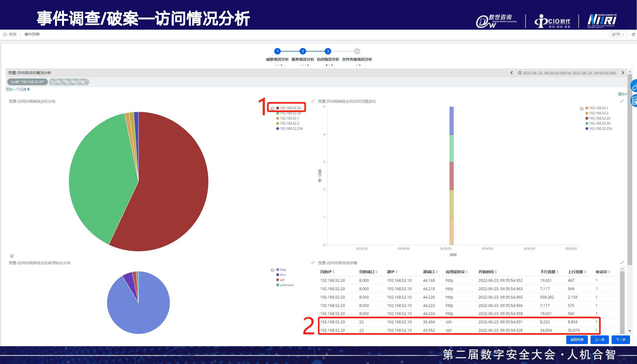
Task: Select step 1 威胁情况分析
Action: point(277,51)
